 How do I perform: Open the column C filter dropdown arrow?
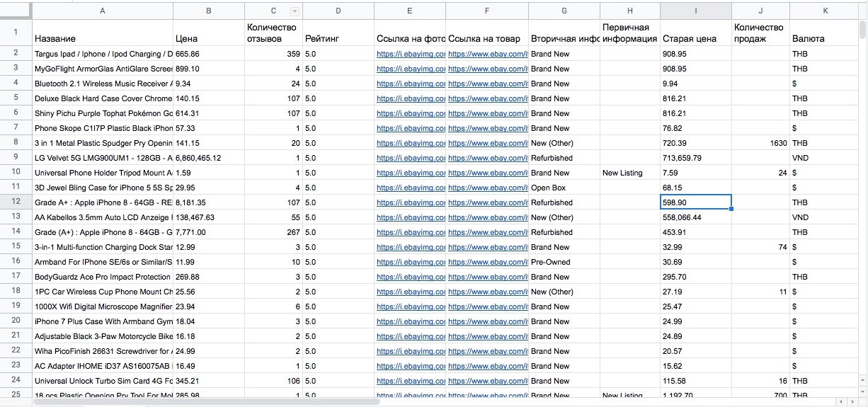[295, 11]
